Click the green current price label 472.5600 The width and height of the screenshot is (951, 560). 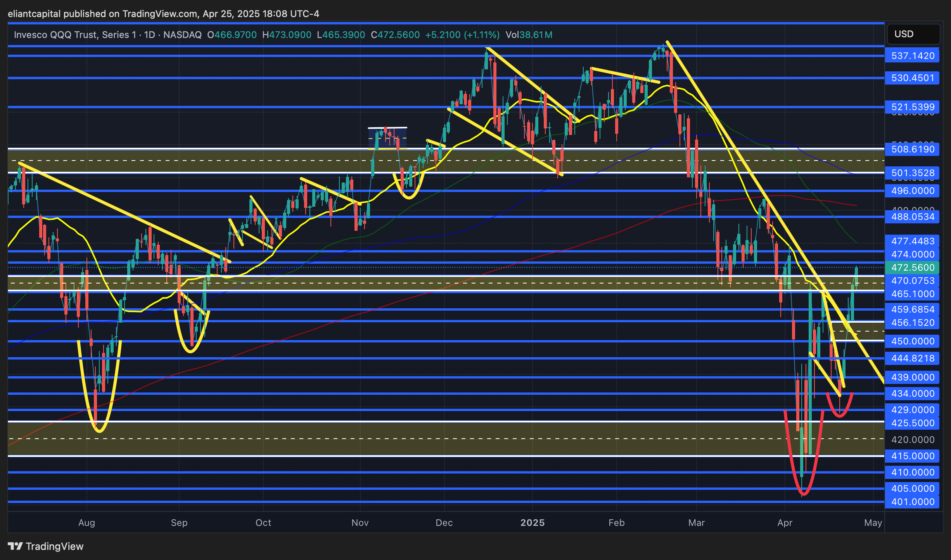912,268
